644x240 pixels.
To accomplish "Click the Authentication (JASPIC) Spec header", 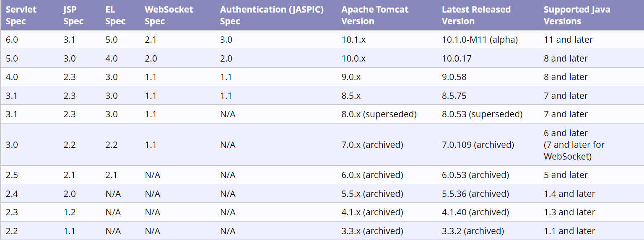I will (x=272, y=15).
